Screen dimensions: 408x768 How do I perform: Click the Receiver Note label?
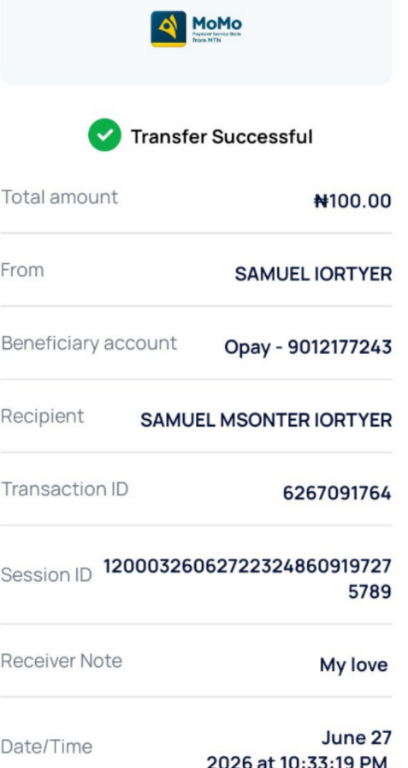click(61, 661)
